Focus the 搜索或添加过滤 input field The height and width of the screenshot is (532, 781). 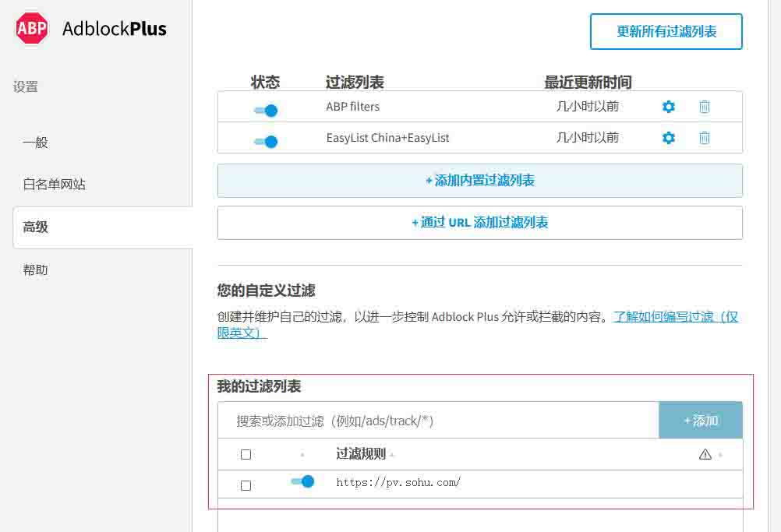[x=438, y=421]
